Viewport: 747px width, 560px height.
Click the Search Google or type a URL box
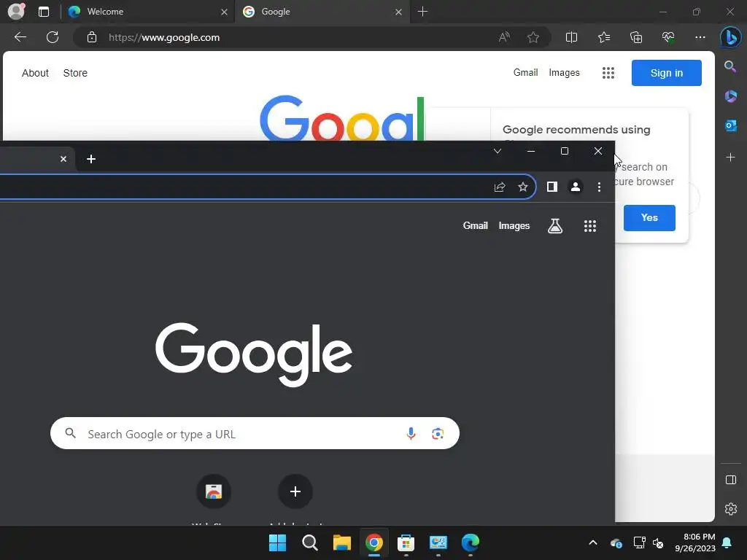click(x=255, y=433)
